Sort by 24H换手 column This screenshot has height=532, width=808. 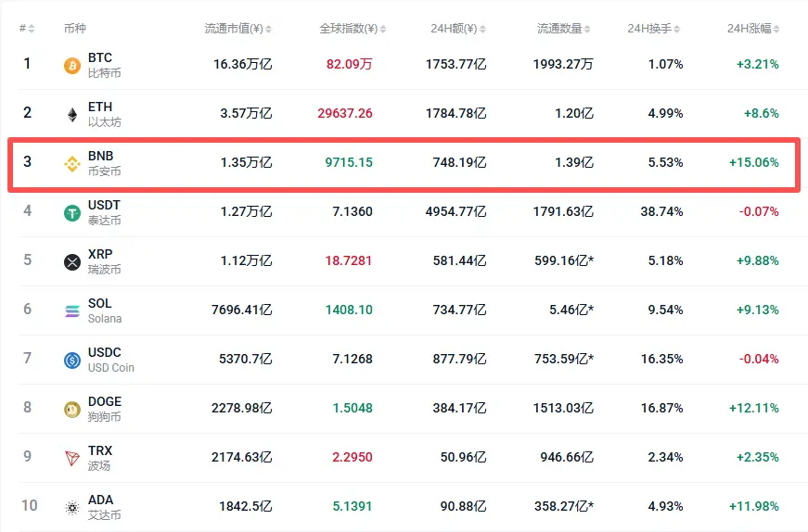point(653,29)
